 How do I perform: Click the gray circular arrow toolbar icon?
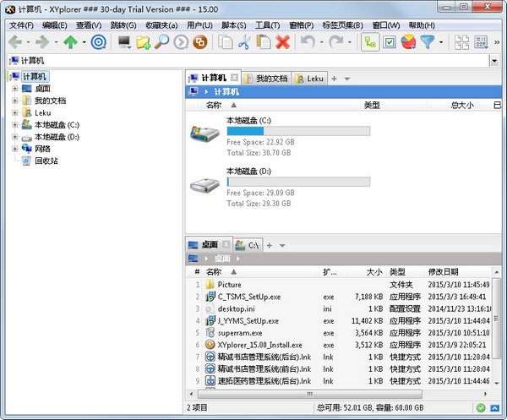pyautogui.click(x=181, y=42)
